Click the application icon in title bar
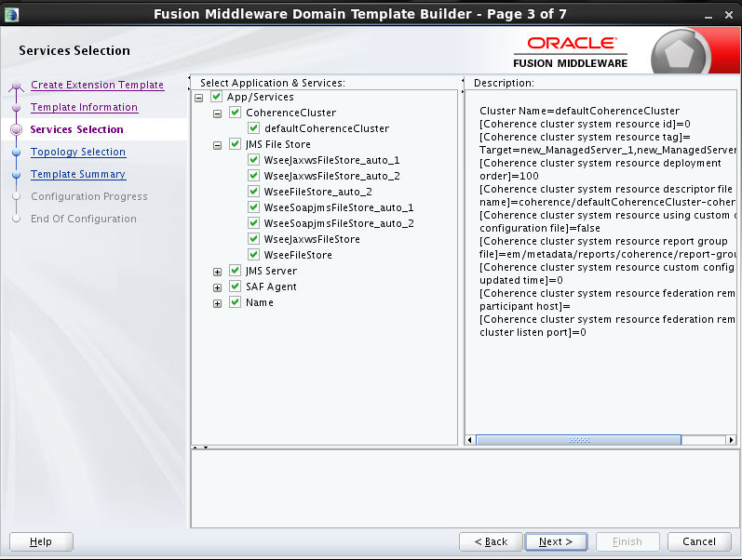 (11, 15)
